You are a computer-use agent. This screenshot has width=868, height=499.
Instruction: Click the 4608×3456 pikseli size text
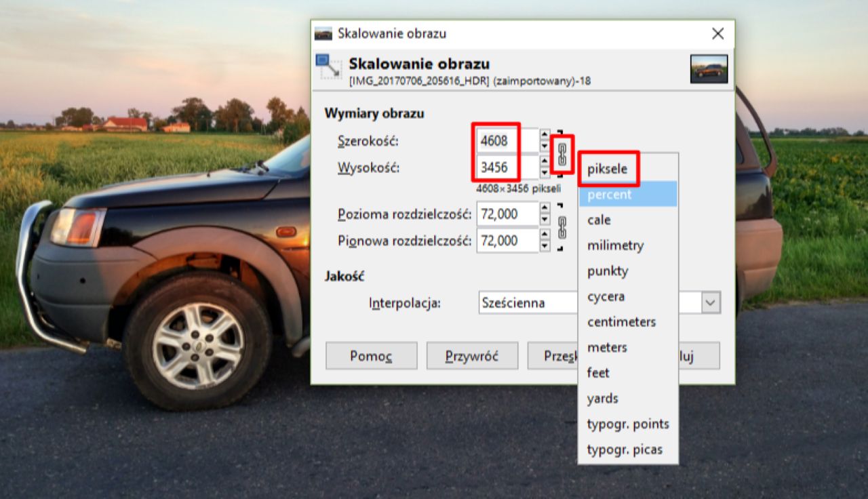pyautogui.click(x=519, y=188)
